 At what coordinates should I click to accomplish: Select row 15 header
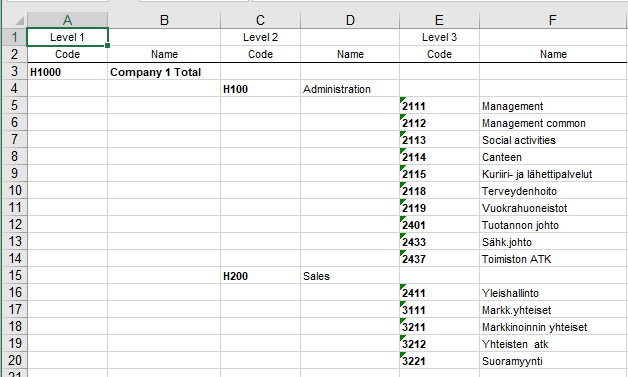(x=14, y=275)
